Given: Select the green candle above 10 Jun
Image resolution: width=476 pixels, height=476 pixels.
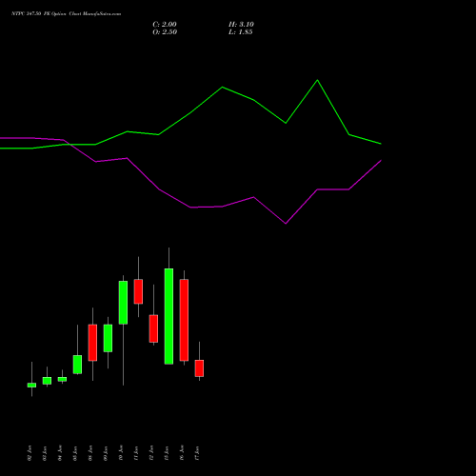Looking at the screenshot, I should [123, 303].
